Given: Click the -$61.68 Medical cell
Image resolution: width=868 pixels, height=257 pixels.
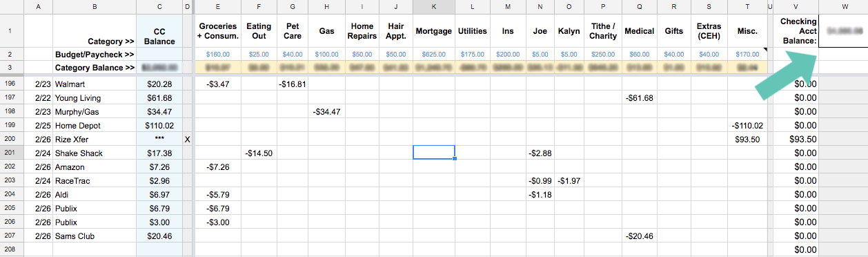Looking at the screenshot, I should [x=640, y=97].
